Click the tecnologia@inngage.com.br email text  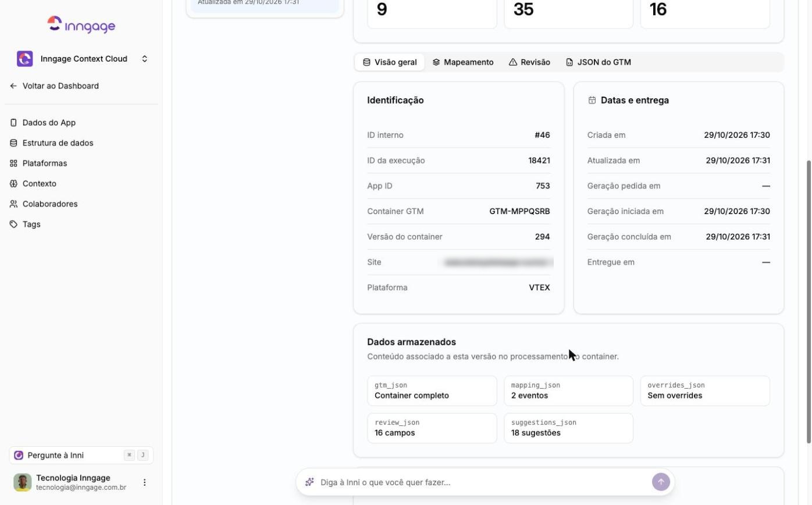81,488
